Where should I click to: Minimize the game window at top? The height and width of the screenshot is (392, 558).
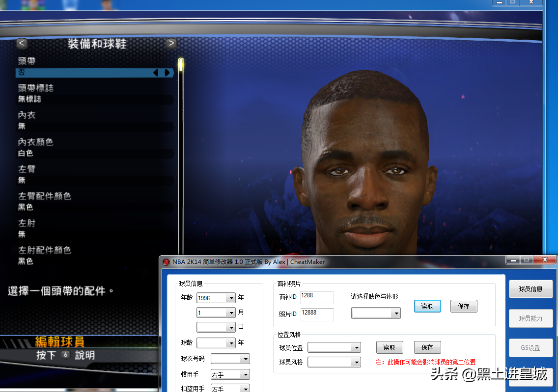[499, 2]
